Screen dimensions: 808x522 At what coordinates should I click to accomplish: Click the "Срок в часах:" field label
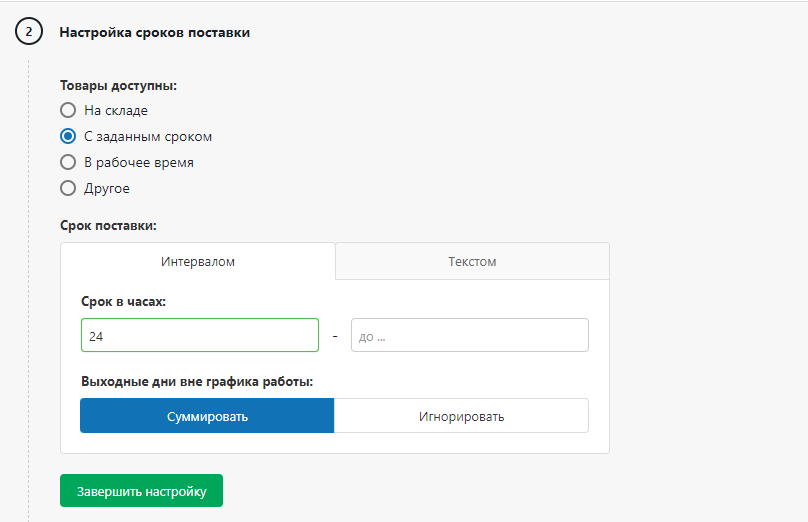click(x=123, y=301)
